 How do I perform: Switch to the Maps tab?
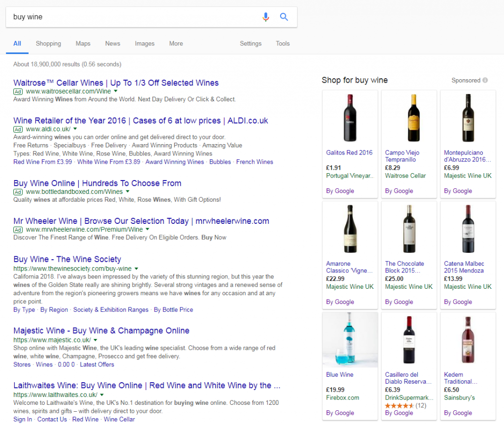click(x=83, y=44)
